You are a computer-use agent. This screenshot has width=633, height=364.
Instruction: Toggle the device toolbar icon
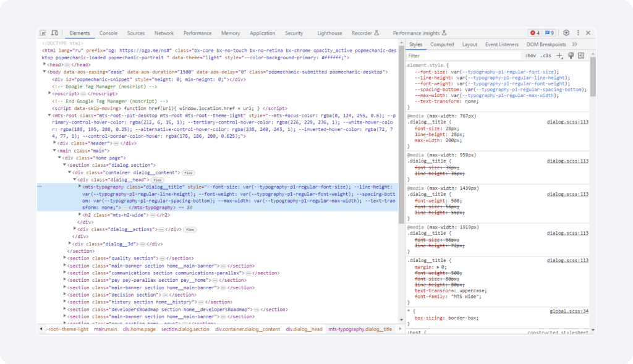click(x=54, y=33)
